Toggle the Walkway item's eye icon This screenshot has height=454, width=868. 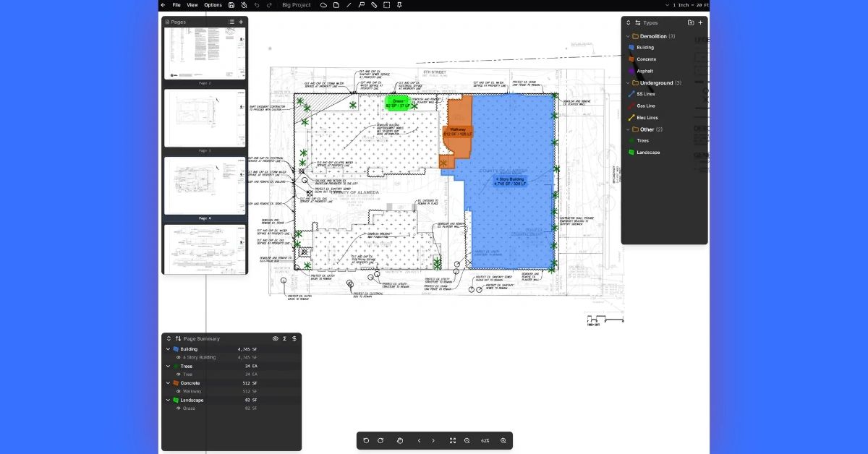coord(179,391)
